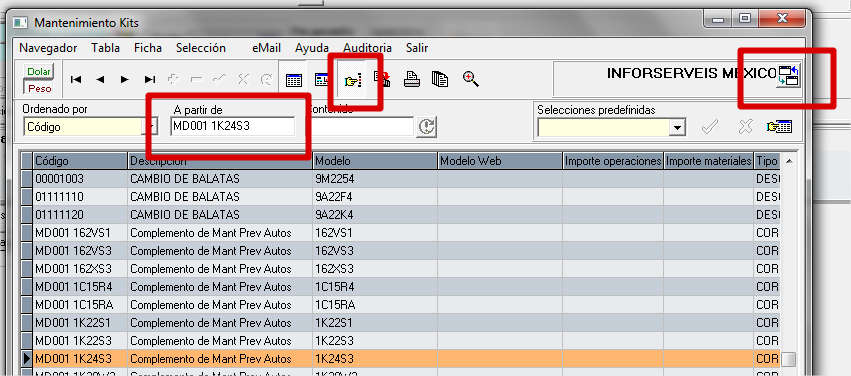Click the highlighted MD001 1K24S3 code cell
Viewport: 851px width, 376px height.
pyautogui.click(x=80, y=359)
